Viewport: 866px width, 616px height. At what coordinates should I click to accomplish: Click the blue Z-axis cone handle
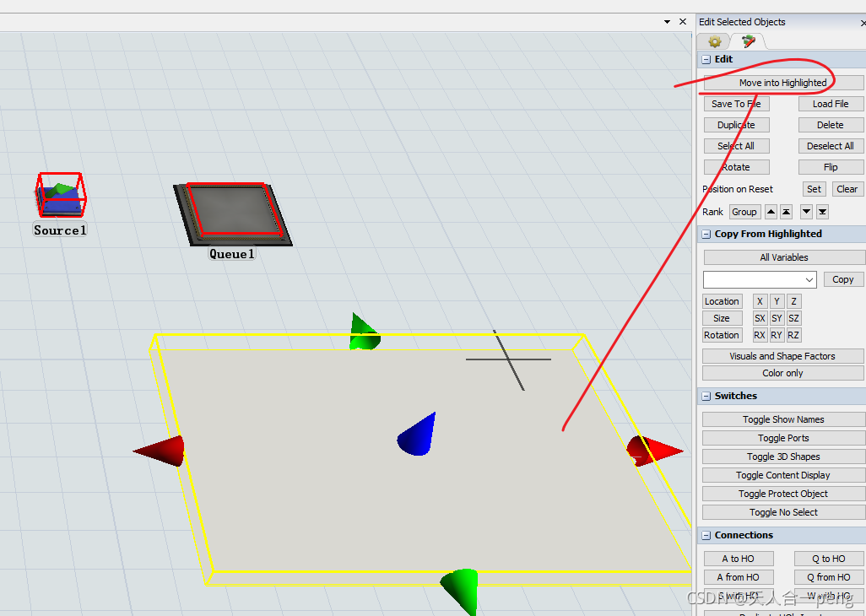418,435
